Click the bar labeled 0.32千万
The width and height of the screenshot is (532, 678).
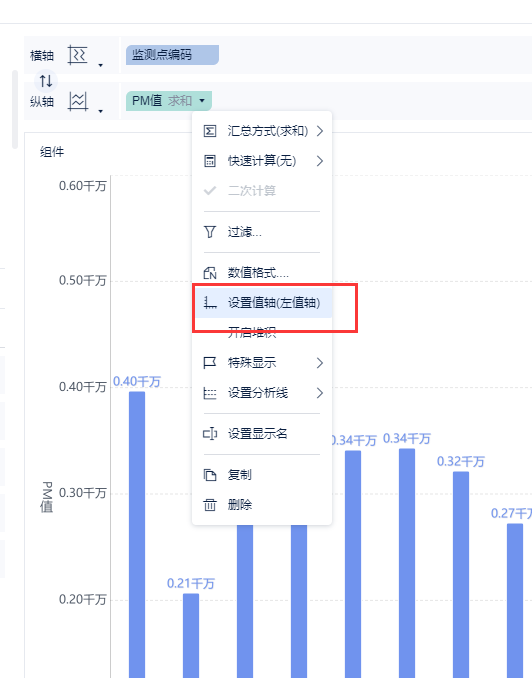pos(461,575)
